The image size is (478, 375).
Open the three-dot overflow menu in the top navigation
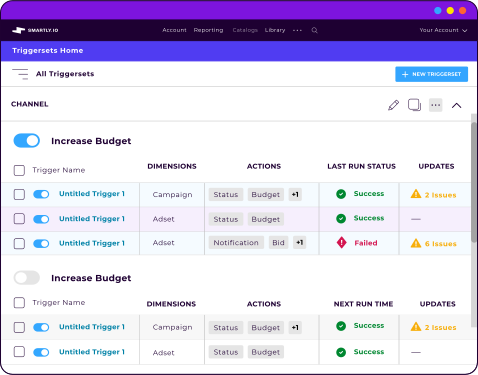click(x=297, y=30)
